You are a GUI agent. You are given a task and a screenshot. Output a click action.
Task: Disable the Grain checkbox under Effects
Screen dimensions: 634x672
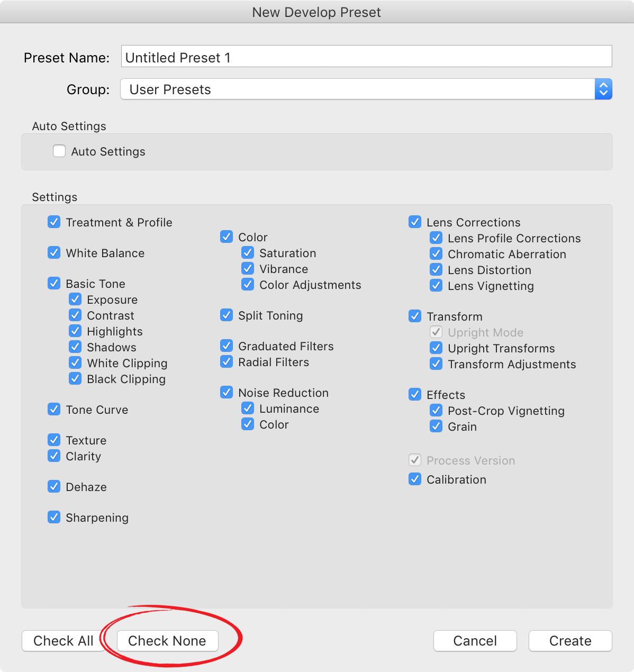click(436, 426)
